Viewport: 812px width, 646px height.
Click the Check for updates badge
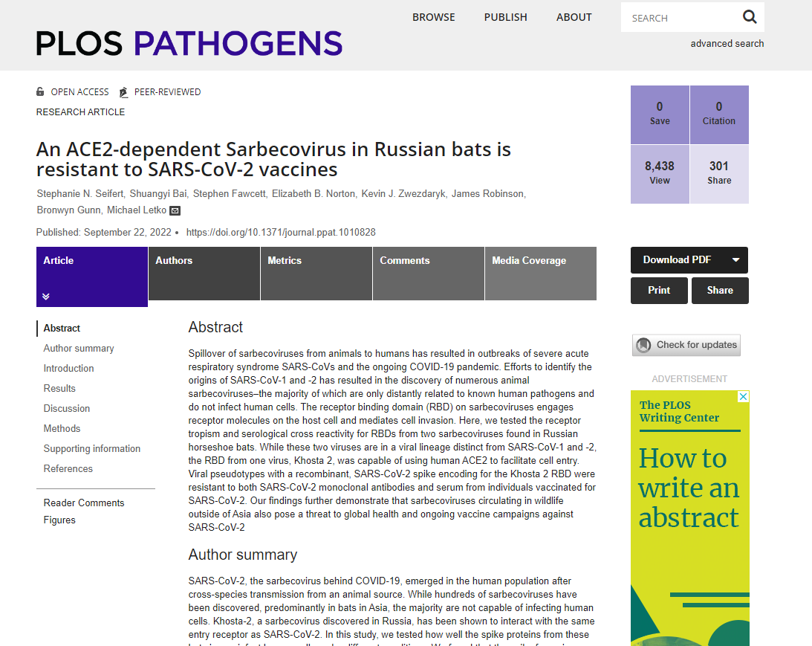[686, 345]
